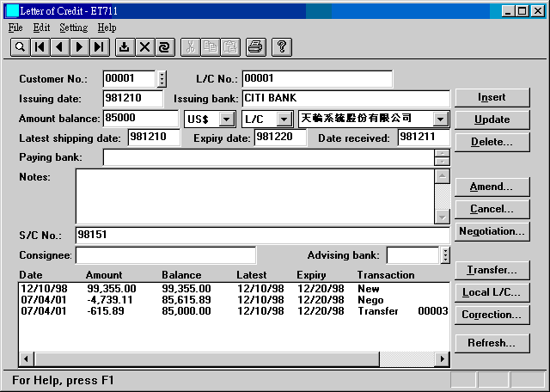
Task: Jump to the first record
Action: (40, 47)
